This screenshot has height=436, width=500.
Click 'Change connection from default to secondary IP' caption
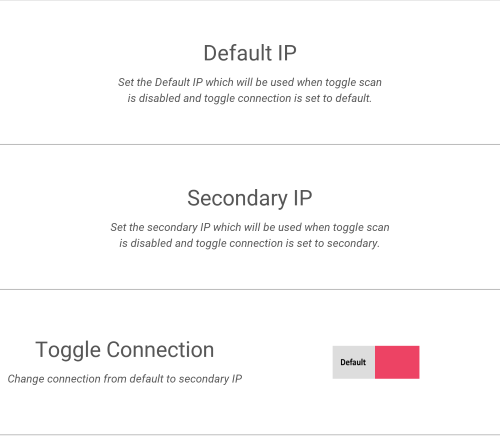(125, 379)
